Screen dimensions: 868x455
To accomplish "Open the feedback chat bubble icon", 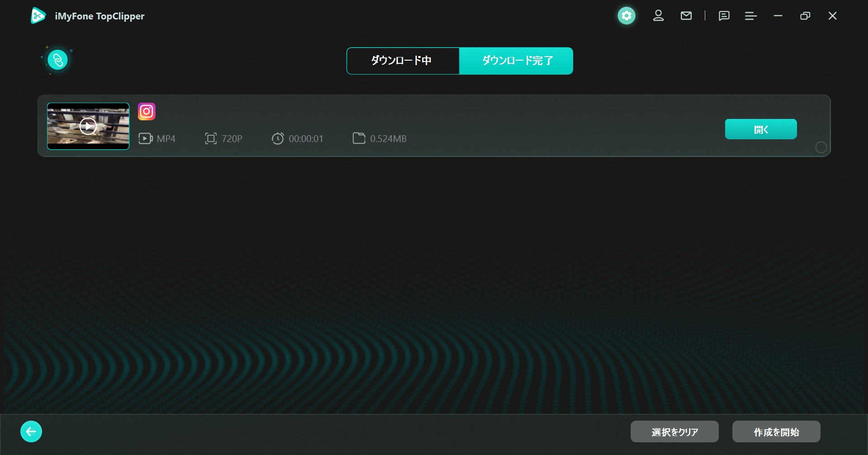I will (724, 16).
